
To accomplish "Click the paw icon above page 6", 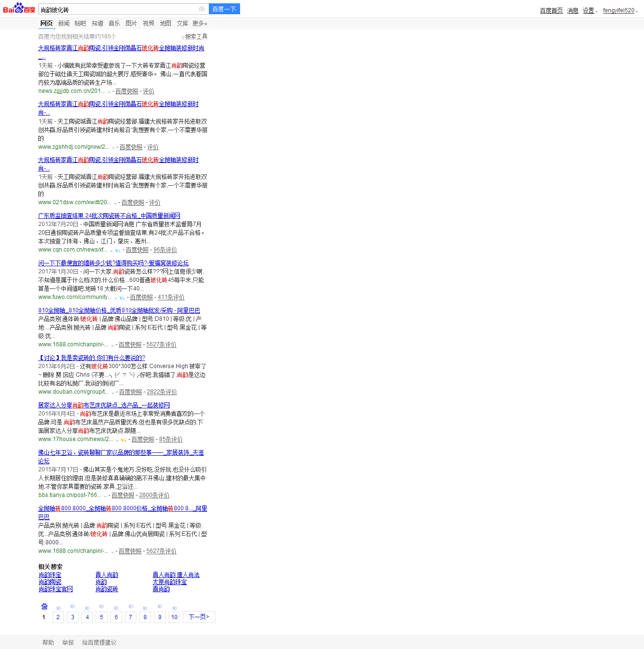I will tap(116, 607).
